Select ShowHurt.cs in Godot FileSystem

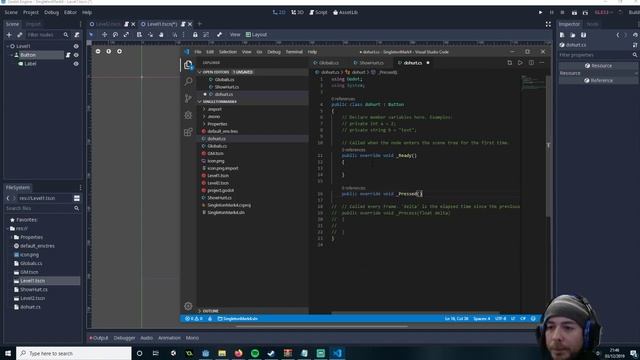[34, 289]
